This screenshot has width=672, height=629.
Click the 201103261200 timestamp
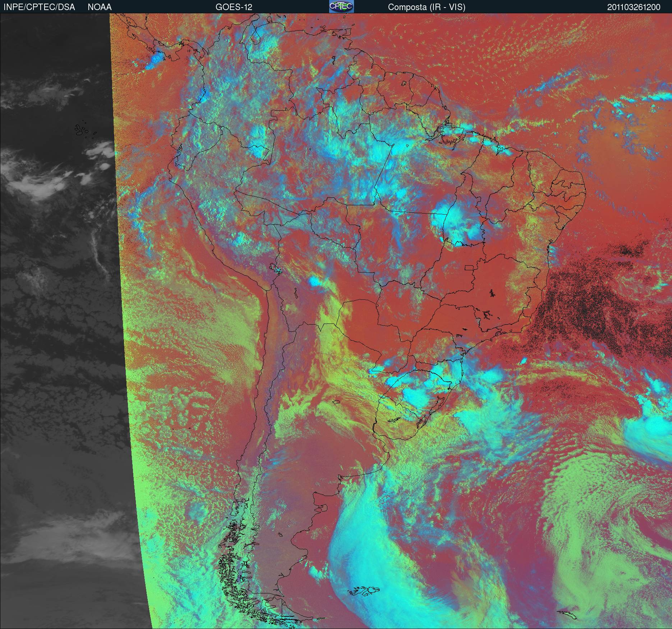(x=634, y=7)
